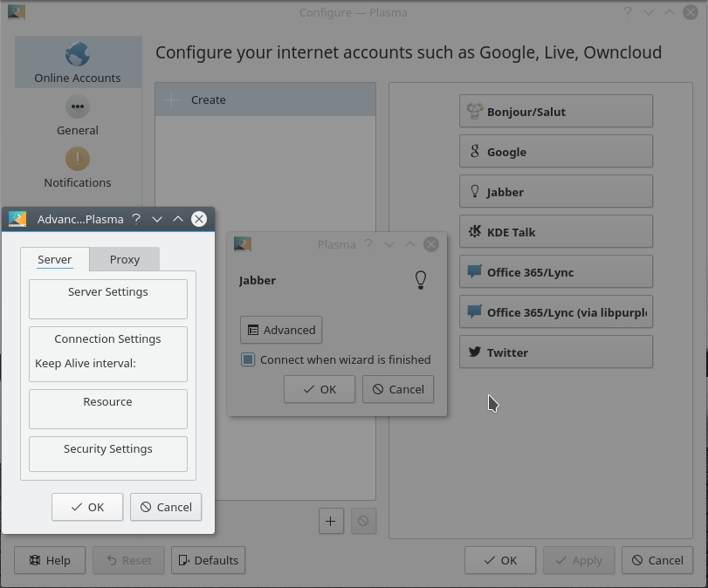Viewport: 708px width, 588px height.
Task: Click the plus add-account button below list
Action: point(330,522)
